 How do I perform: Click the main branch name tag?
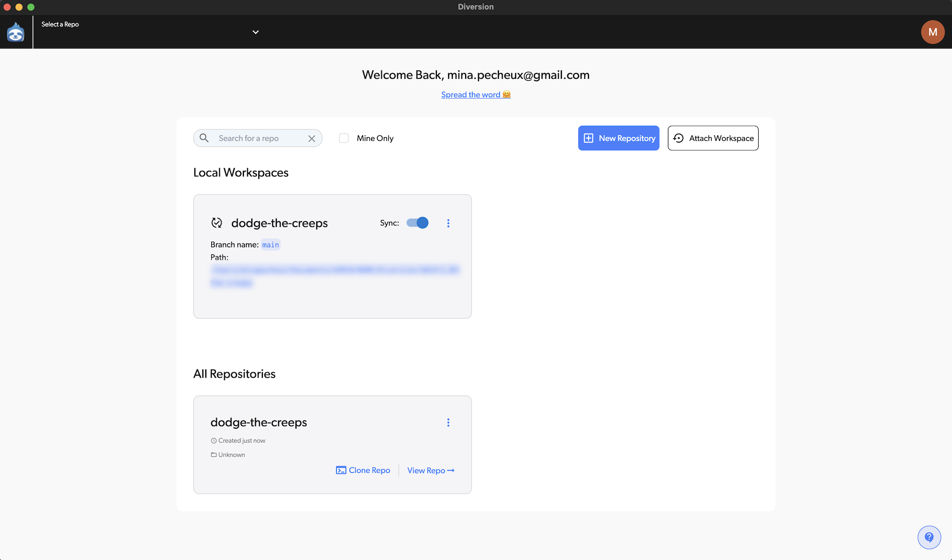click(x=271, y=245)
